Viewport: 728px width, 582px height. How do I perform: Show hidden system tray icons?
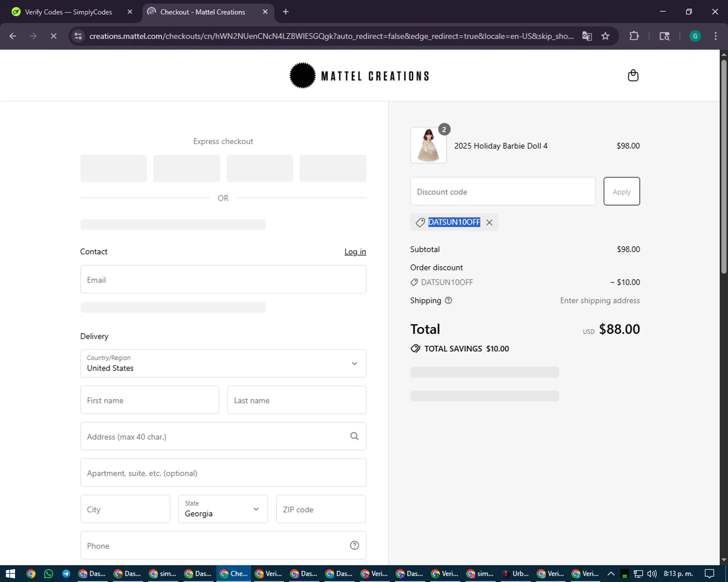click(x=611, y=574)
